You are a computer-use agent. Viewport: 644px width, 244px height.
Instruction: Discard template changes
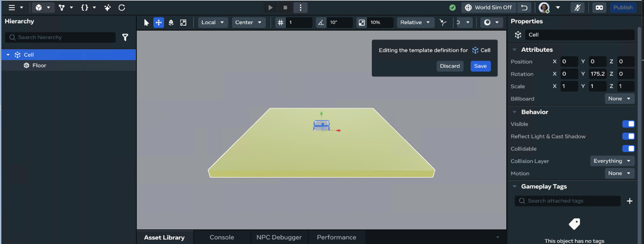click(449, 66)
